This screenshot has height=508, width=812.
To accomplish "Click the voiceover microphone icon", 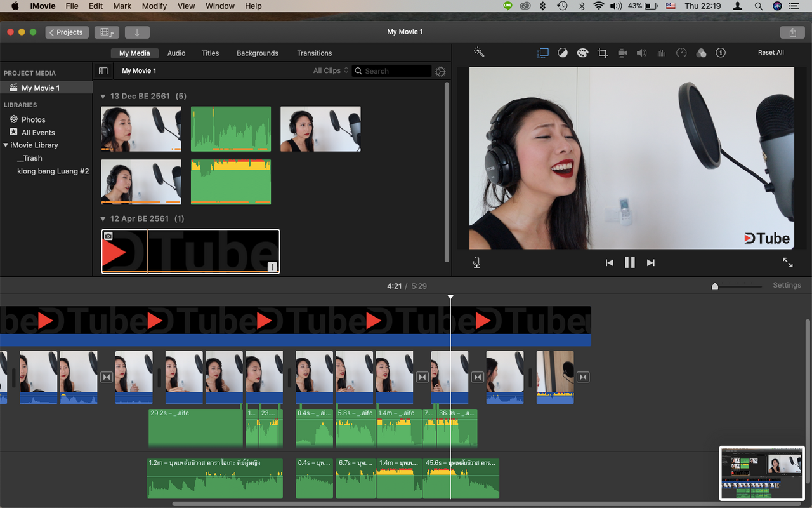I will coord(476,262).
